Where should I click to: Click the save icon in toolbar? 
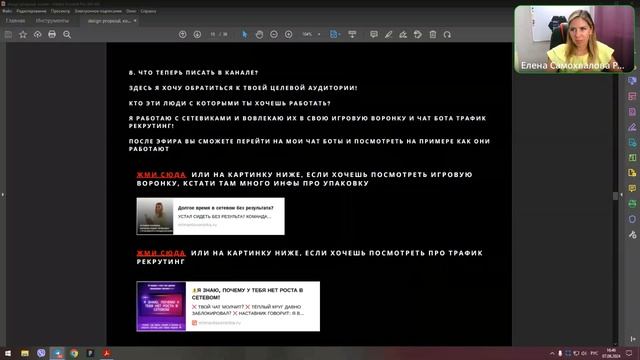pyautogui.click(x=8, y=35)
